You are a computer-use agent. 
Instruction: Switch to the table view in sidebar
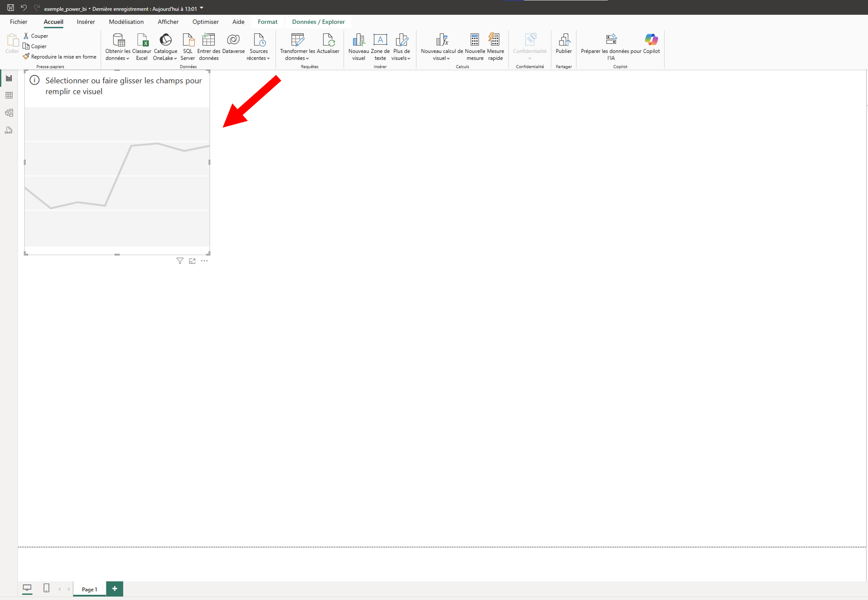9,96
